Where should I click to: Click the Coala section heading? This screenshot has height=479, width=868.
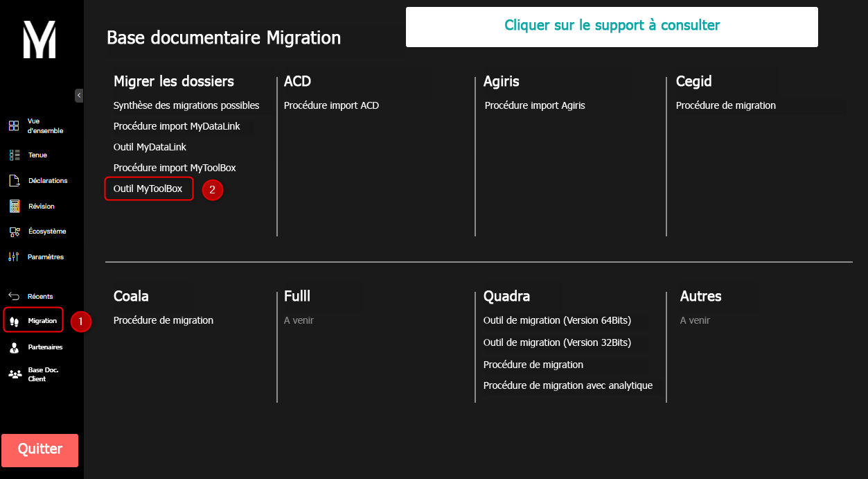[131, 296]
